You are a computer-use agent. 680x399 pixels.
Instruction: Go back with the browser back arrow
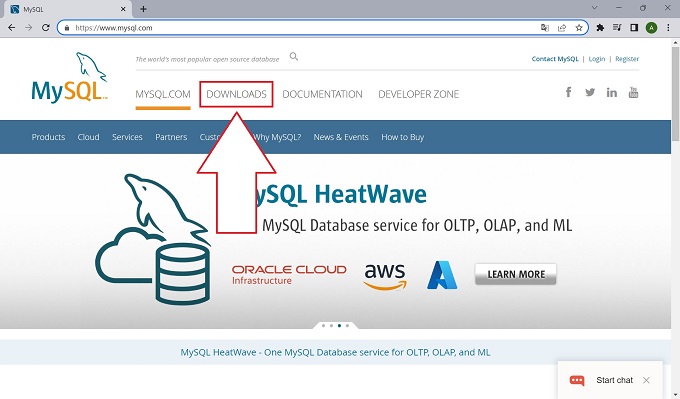pos(12,28)
